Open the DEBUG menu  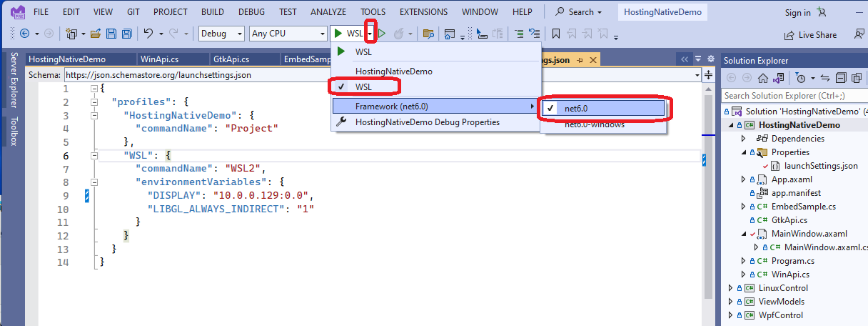click(251, 12)
